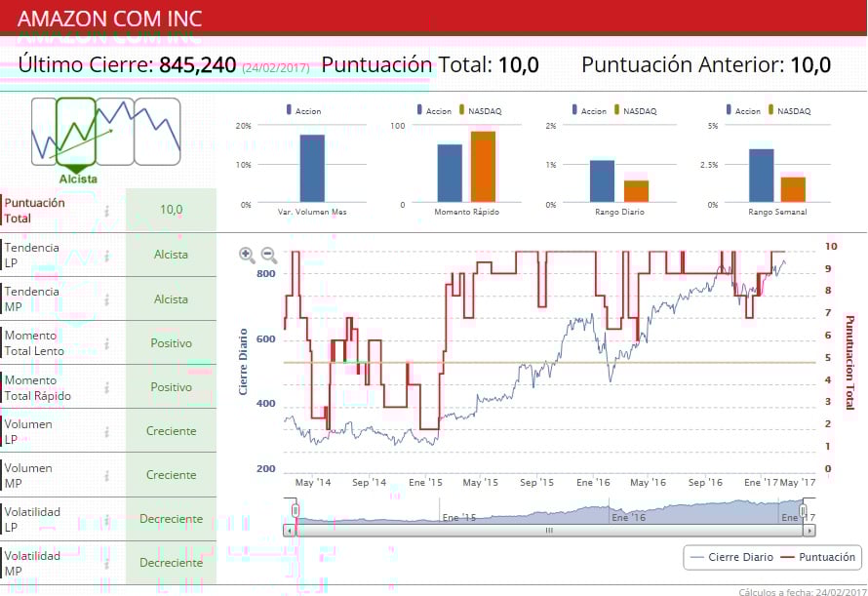This screenshot has width=868, height=596.
Task: Click the Tendencia LP row label
Action: [x=31, y=256]
